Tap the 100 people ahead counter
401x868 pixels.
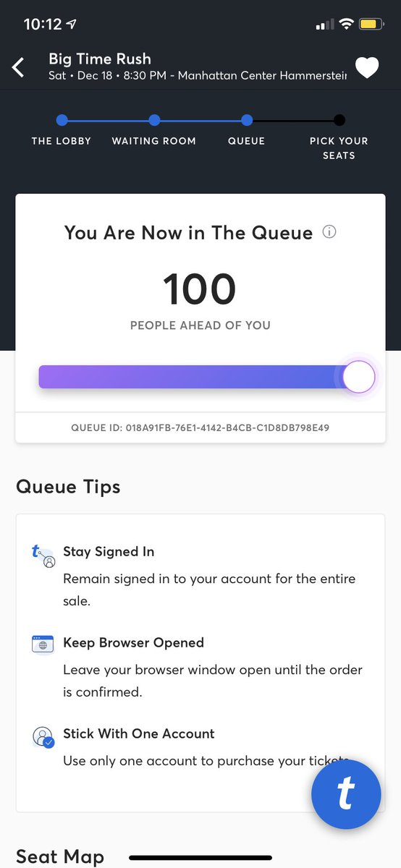tap(200, 289)
